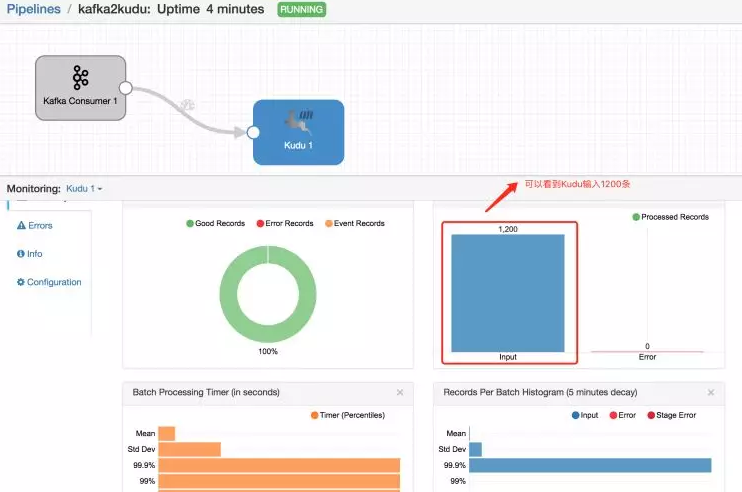Click the preview icon on the connector line
The width and height of the screenshot is (742, 492).
click(187, 105)
